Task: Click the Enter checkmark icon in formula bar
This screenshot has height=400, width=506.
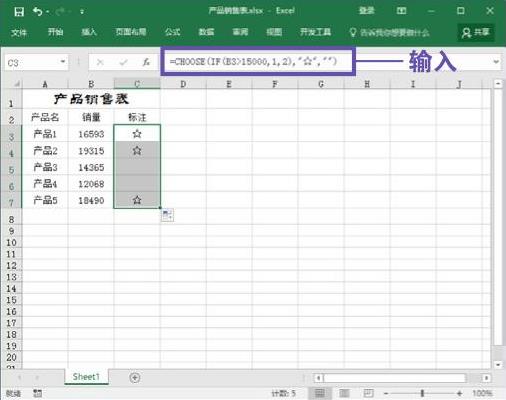Action: 123,62
